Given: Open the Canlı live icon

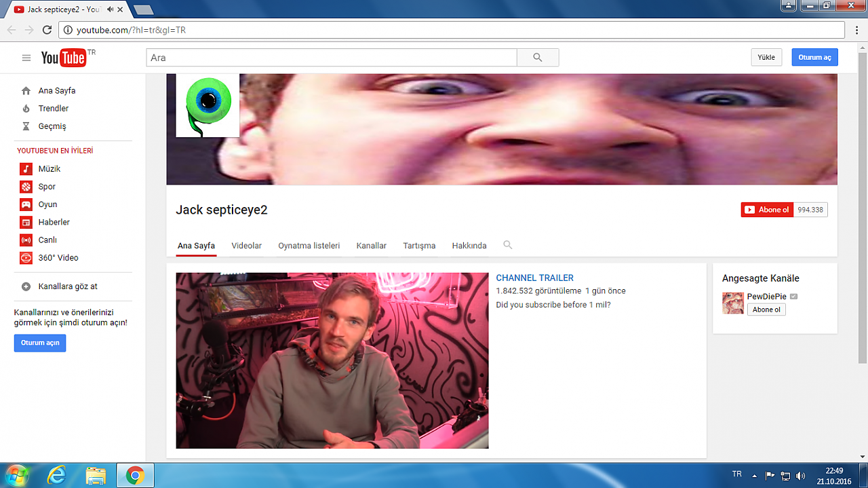Looking at the screenshot, I should pos(26,240).
